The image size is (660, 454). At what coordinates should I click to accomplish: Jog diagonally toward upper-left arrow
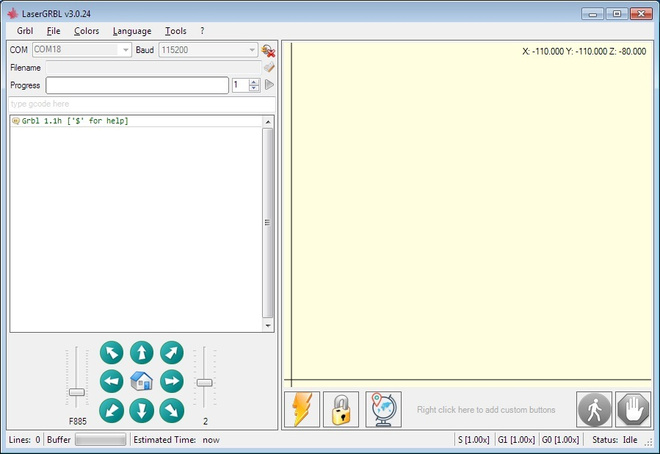click(112, 352)
